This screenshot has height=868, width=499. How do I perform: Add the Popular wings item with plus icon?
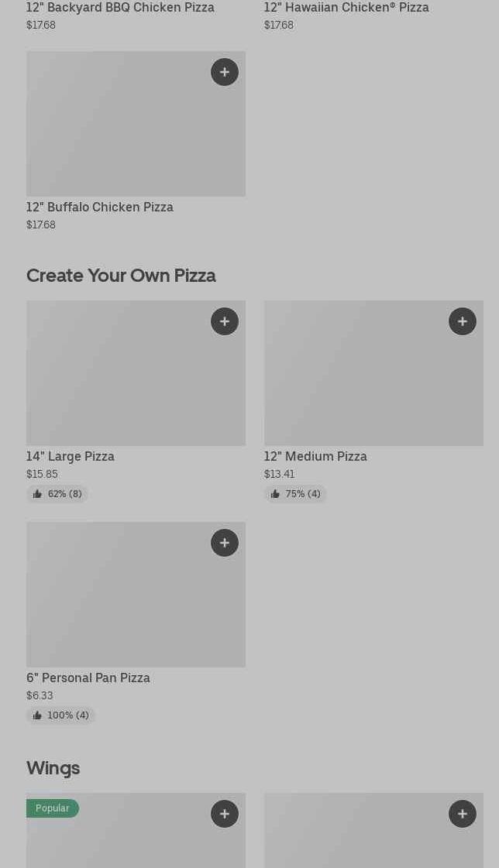coord(225,814)
